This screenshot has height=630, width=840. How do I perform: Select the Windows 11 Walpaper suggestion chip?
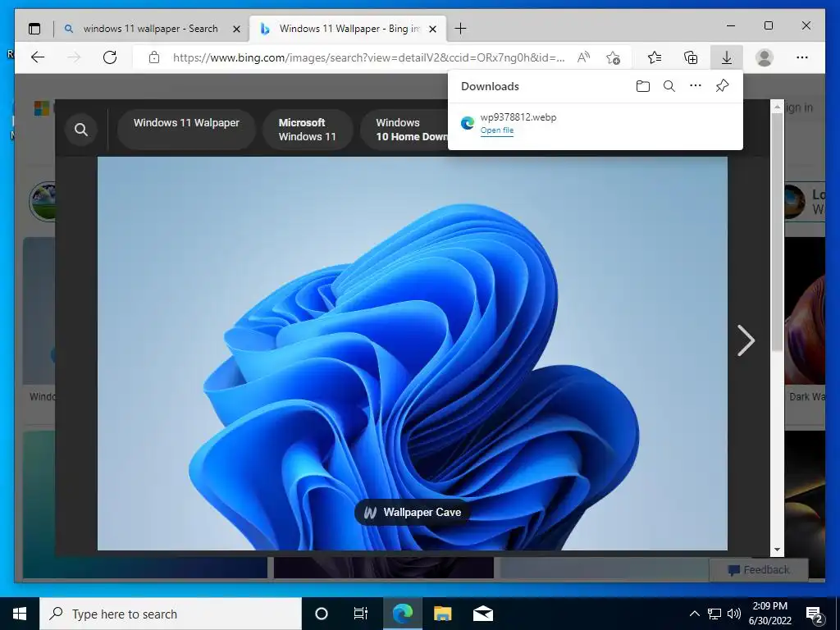pos(186,129)
